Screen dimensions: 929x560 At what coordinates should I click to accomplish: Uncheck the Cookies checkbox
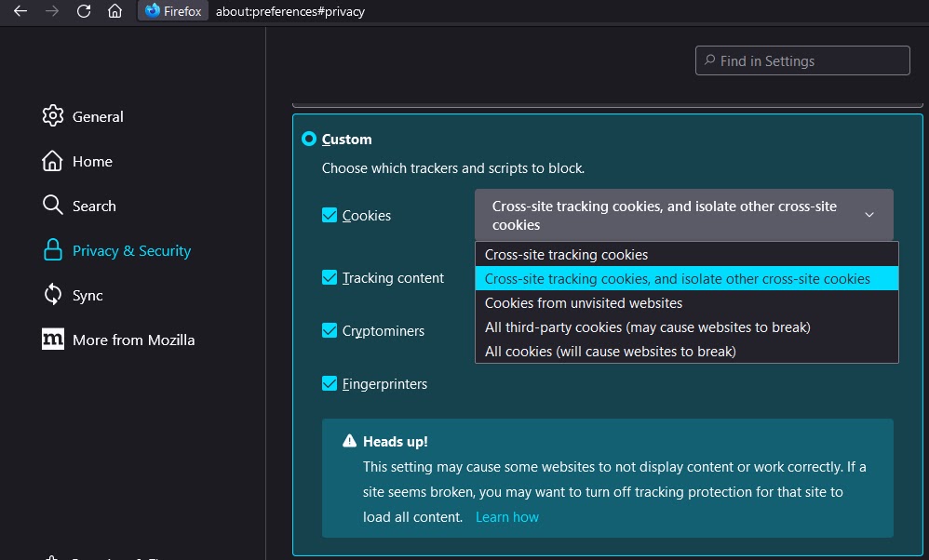(330, 215)
